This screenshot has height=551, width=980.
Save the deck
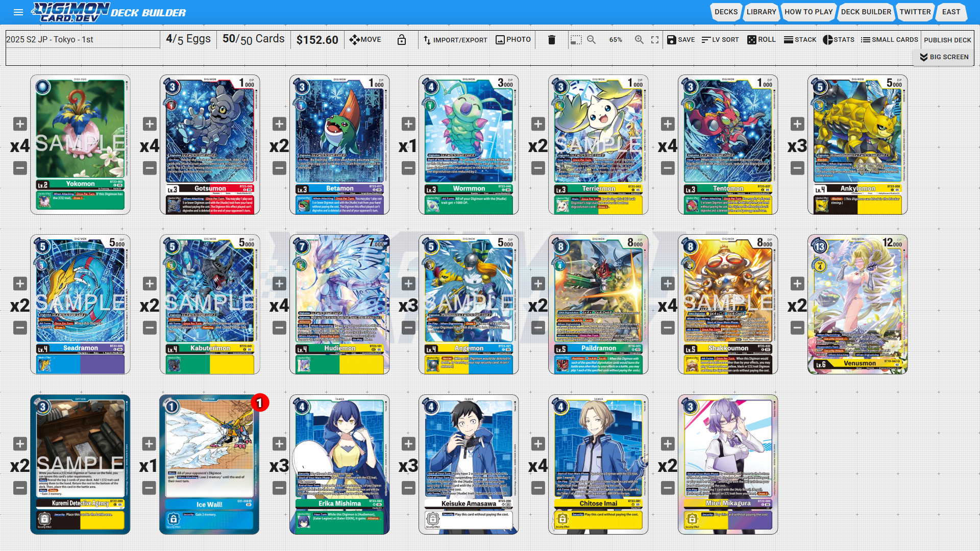(x=681, y=40)
